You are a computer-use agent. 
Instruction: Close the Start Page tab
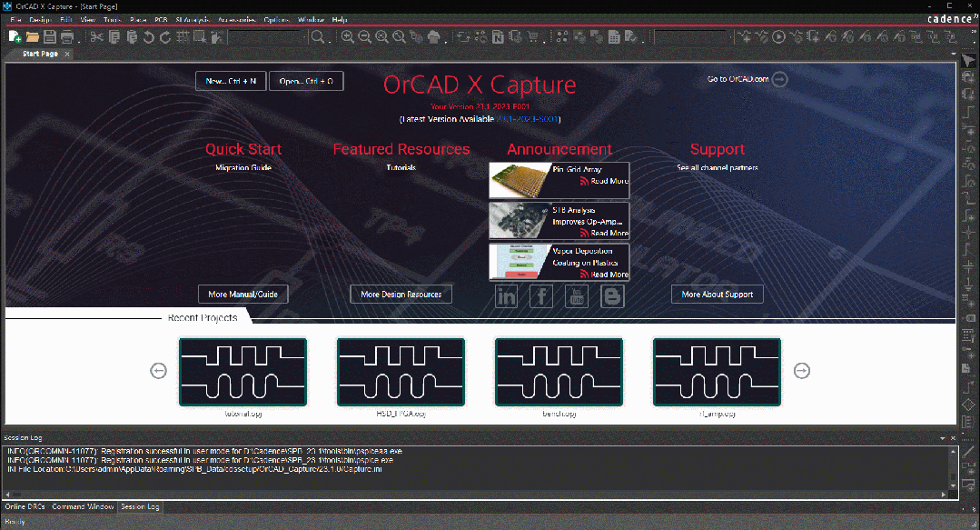[67, 54]
